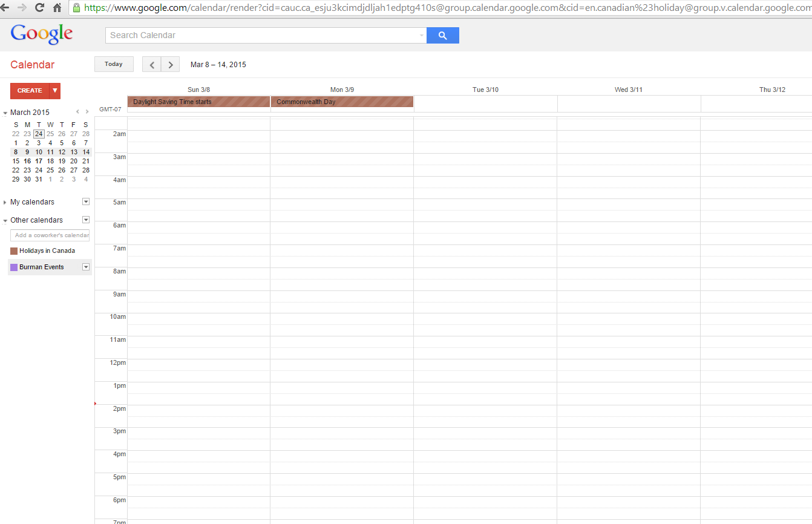Toggle the Holidays in Canada color square

point(14,251)
